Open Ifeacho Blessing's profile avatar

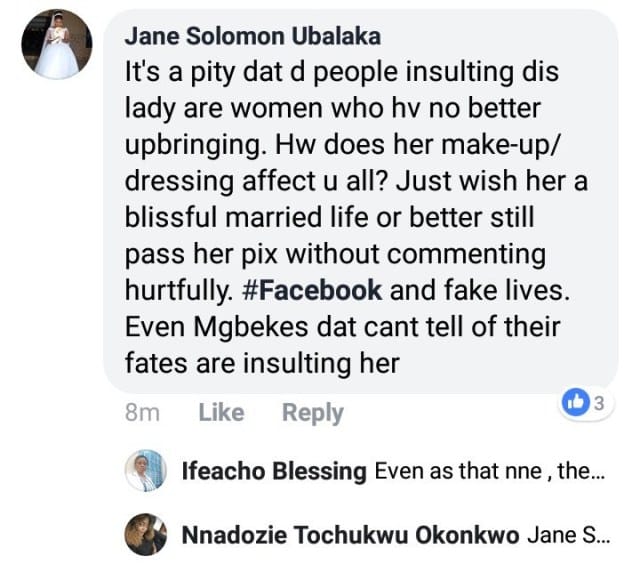[x=145, y=470]
